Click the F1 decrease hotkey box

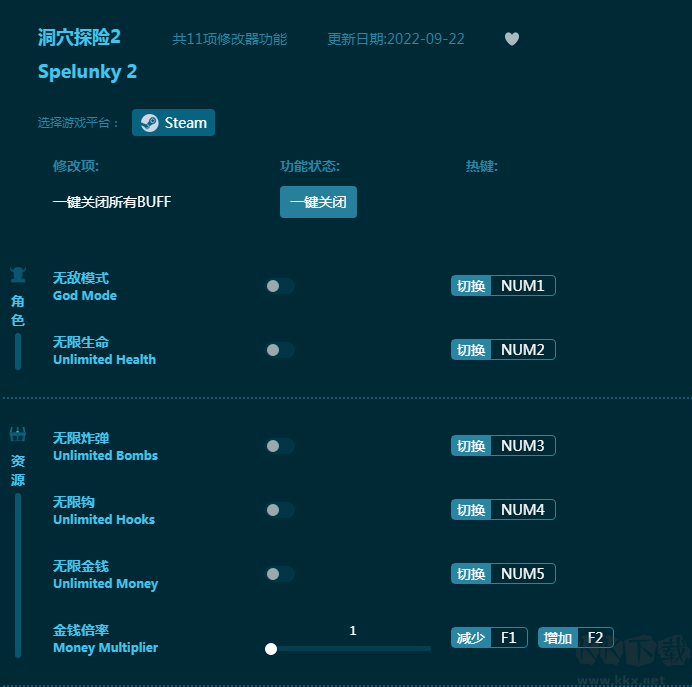point(489,637)
